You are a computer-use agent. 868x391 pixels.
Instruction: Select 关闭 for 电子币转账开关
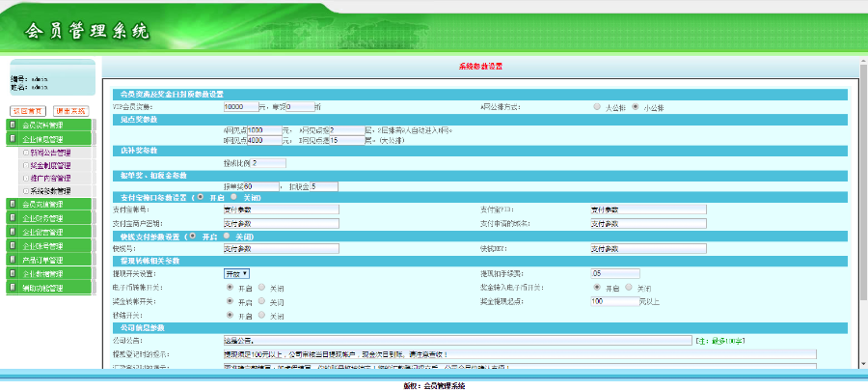261,288
